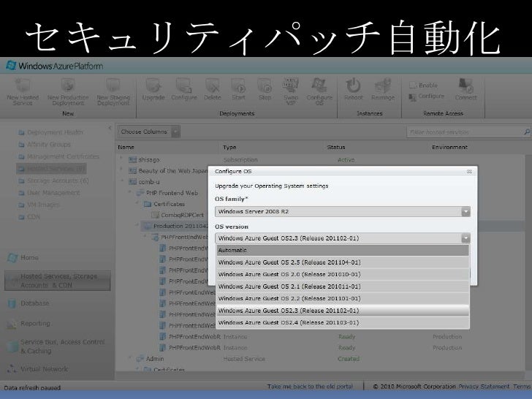Open the Privacy Statement link
Viewport: 532px width, 399px height.
coord(484,387)
